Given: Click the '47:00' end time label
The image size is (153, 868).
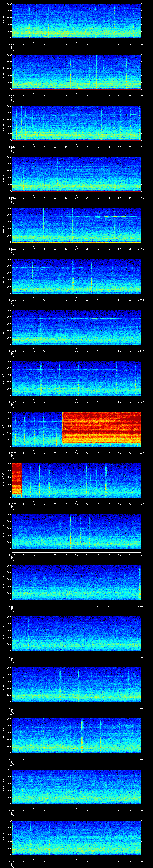Looking at the screenshot, I should tap(141, 810).
